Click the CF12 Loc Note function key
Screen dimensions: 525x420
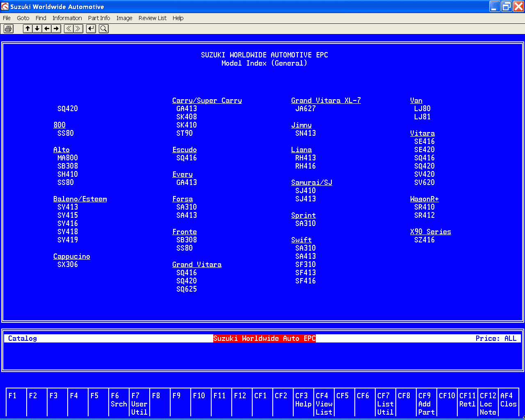click(x=488, y=403)
